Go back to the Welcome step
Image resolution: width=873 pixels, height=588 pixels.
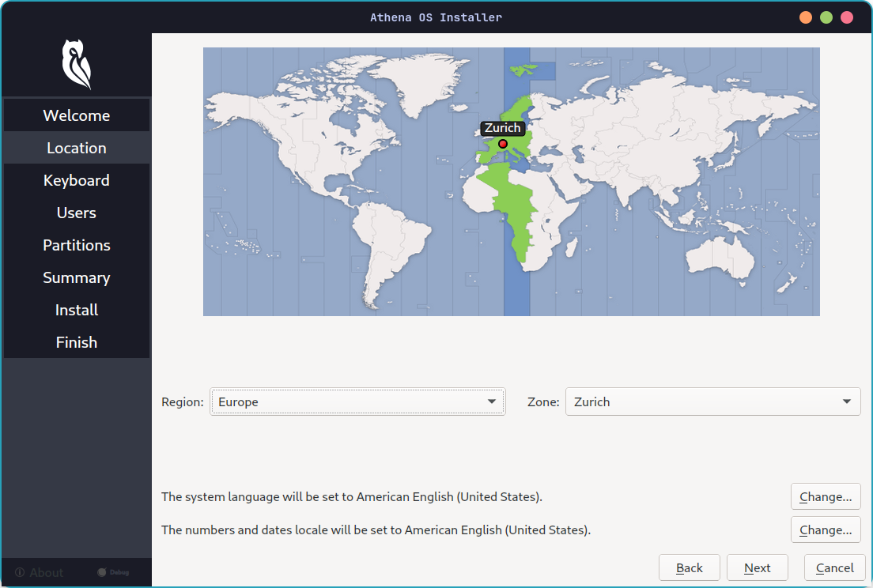tap(76, 115)
